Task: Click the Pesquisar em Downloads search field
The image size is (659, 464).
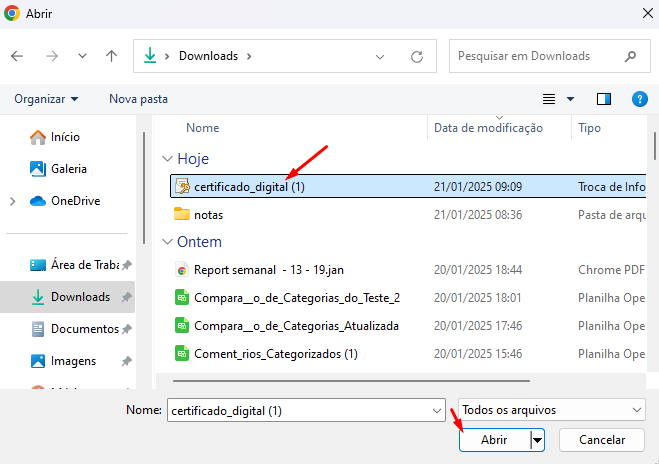Action: [535, 56]
